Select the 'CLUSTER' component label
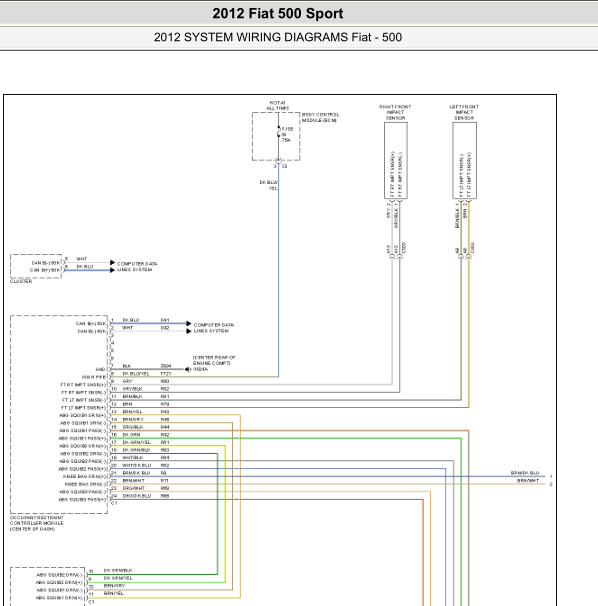 [21, 281]
